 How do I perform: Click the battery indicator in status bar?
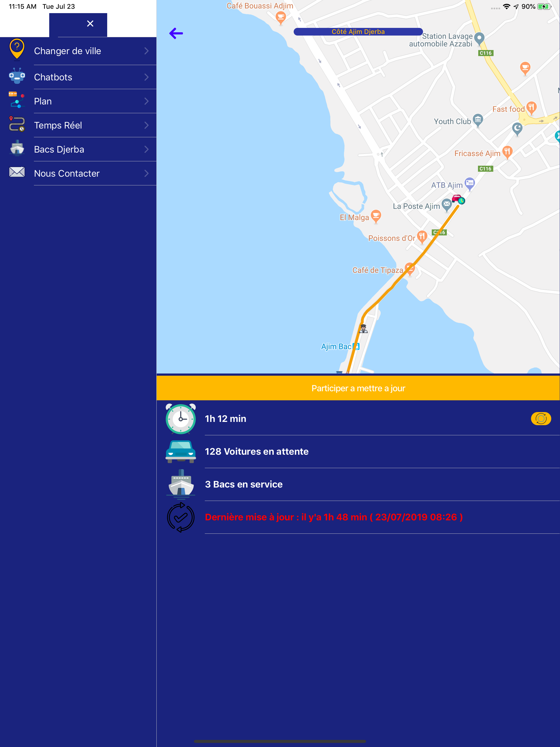pos(544,6)
